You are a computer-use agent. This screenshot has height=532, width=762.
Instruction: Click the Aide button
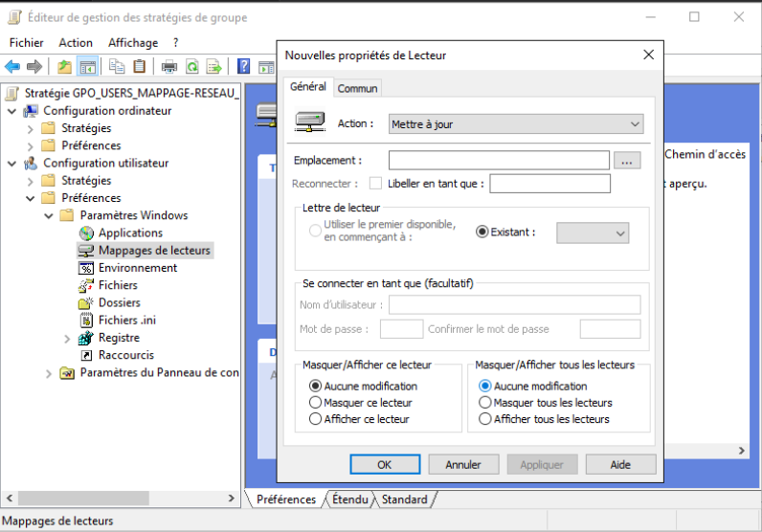[620, 464]
